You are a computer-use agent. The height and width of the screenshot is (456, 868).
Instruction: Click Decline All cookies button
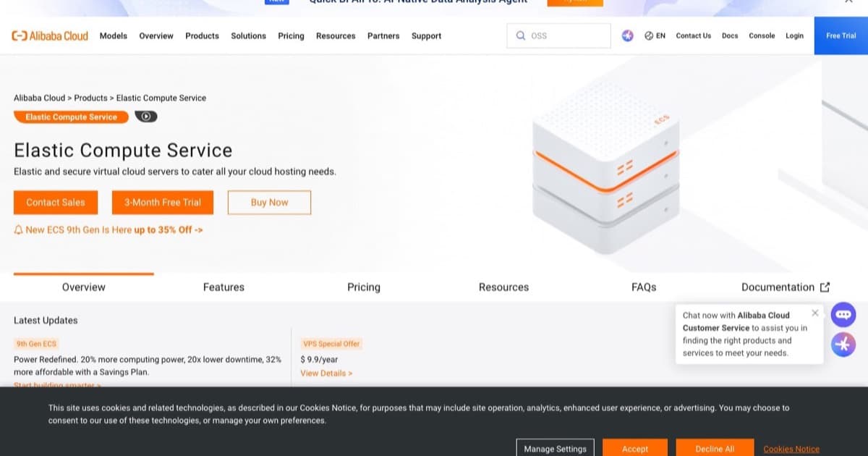pyautogui.click(x=715, y=448)
